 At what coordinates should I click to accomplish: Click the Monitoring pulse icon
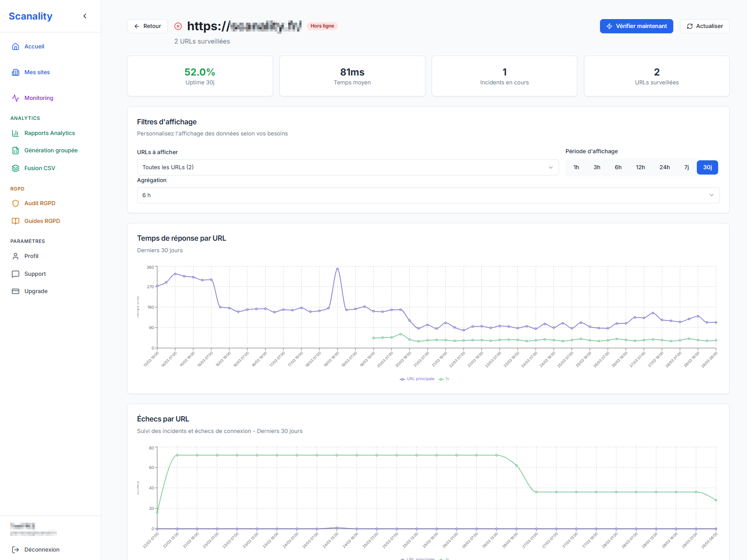point(16,98)
